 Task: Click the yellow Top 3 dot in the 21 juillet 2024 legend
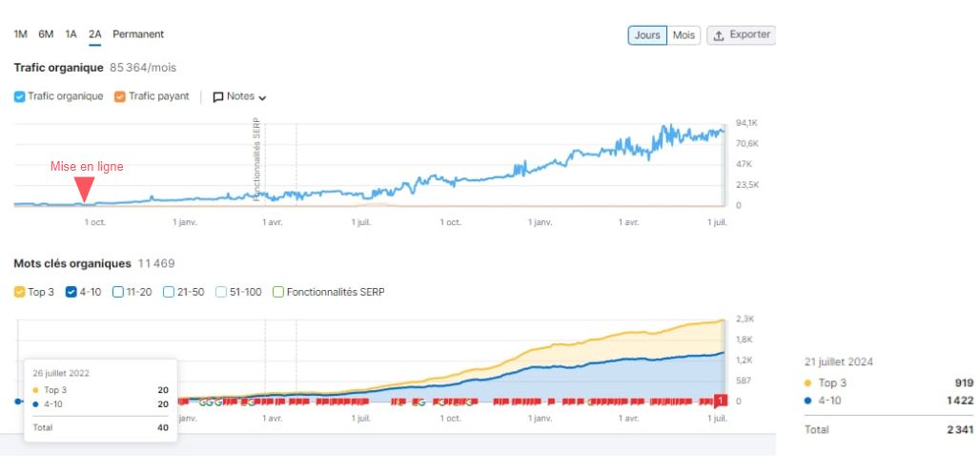pos(809,383)
